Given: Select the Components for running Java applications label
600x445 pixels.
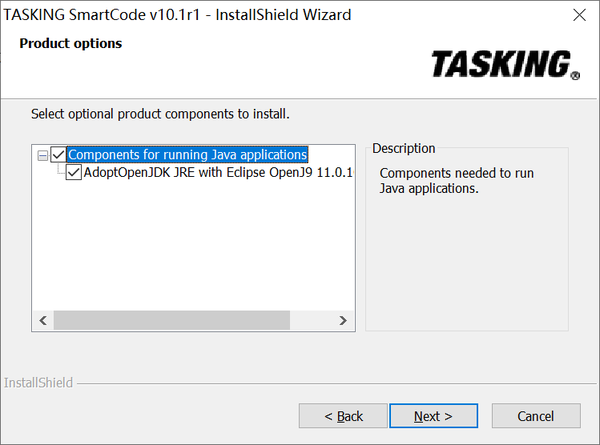Looking at the screenshot, I should click(187, 155).
